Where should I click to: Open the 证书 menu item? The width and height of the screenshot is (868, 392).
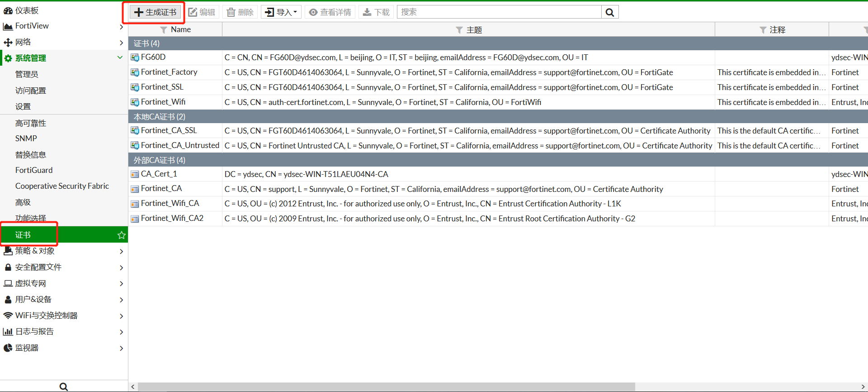[64, 235]
